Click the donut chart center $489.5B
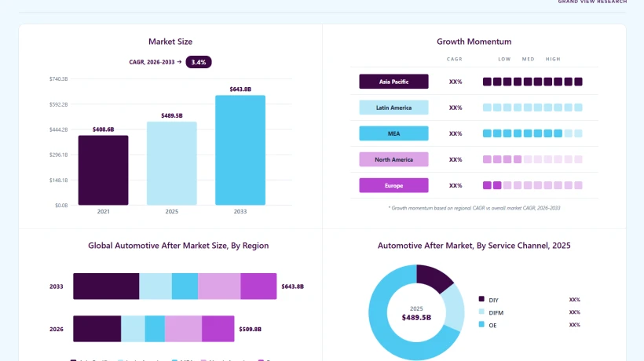The width and height of the screenshot is (644, 361). 416,318
